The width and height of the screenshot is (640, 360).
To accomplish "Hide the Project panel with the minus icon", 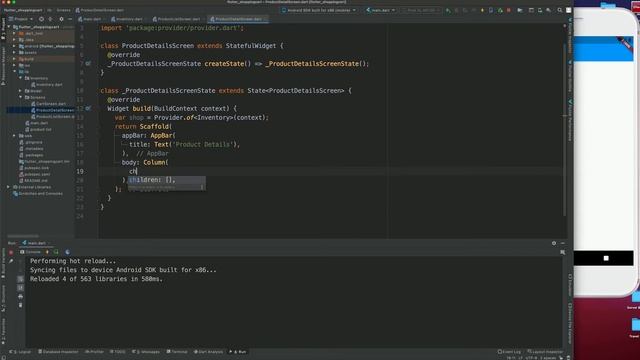I will coord(70,19).
